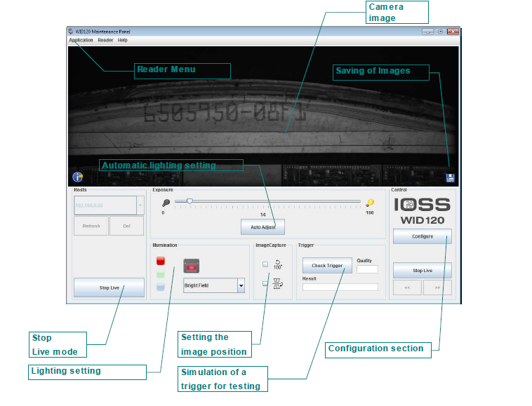Click the info icon on camera image
This screenshot has height=406, width=532.
point(78,177)
